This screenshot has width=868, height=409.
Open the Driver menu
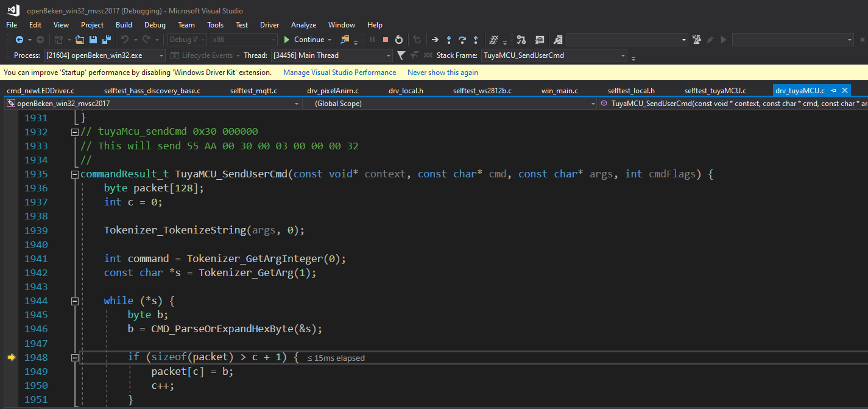pos(269,25)
